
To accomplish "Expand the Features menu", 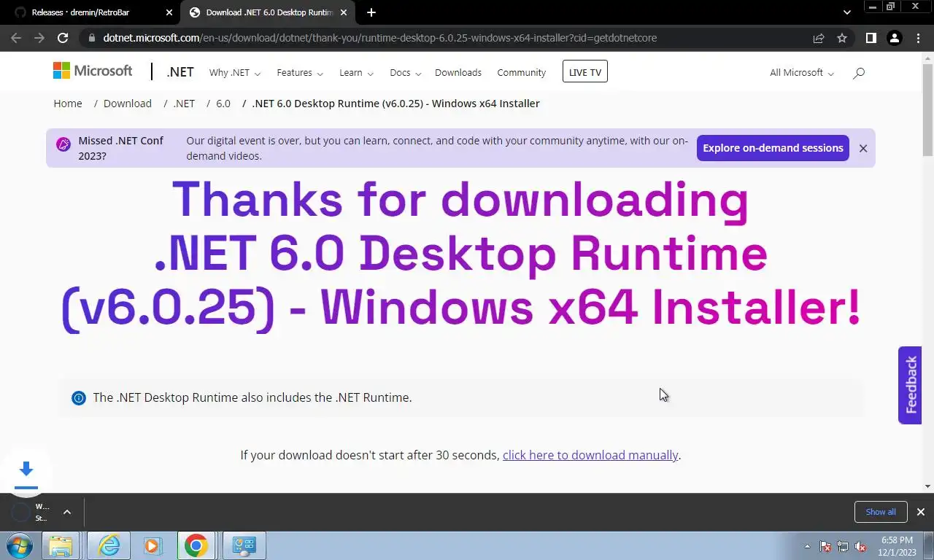I will click(300, 73).
